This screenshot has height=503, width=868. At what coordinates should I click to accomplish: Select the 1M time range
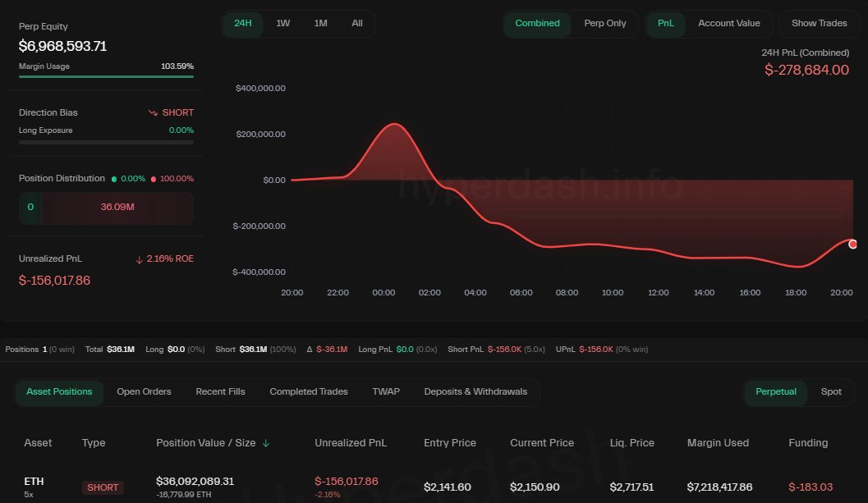[x=320, y=23]
